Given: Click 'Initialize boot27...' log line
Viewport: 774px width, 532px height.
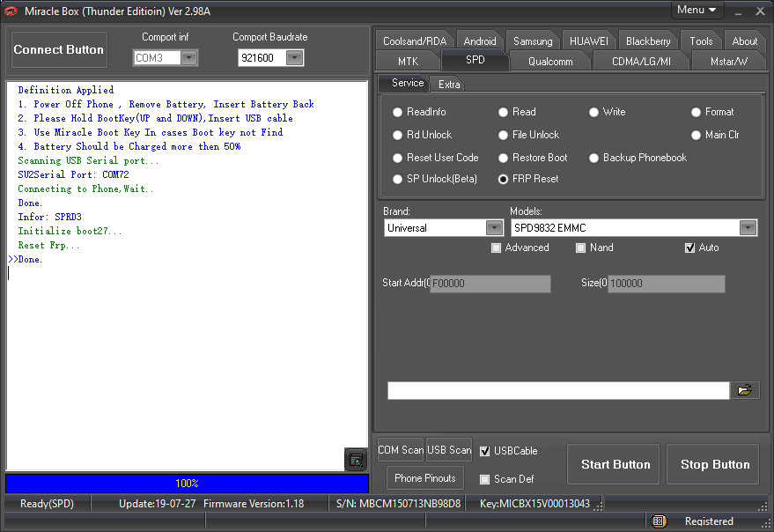Looking at the screenshot, I should click(70, 231).
